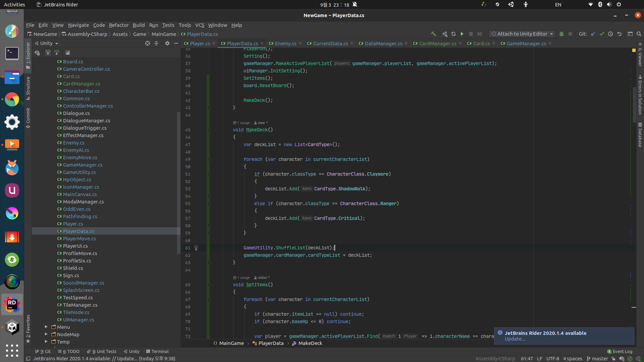Open GameUtility.cs in the file tree
This screenshot has width=644, height=362.
79,172
